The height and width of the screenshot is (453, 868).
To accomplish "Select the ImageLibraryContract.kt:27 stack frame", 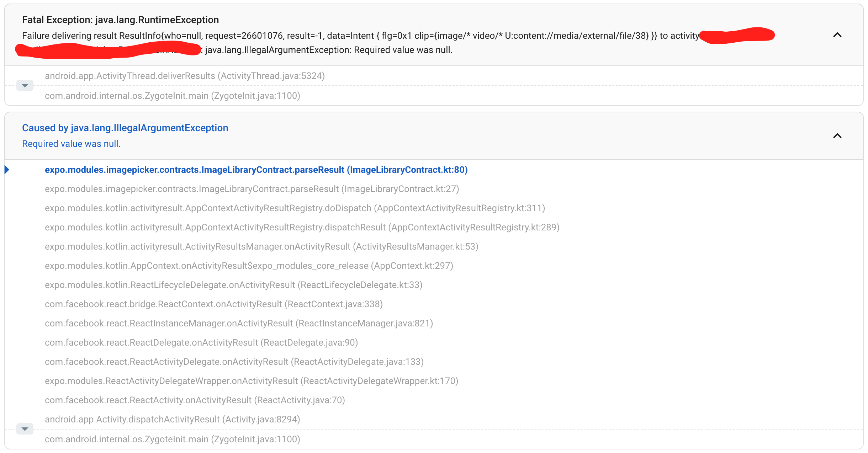I will (x=252, y=189).
